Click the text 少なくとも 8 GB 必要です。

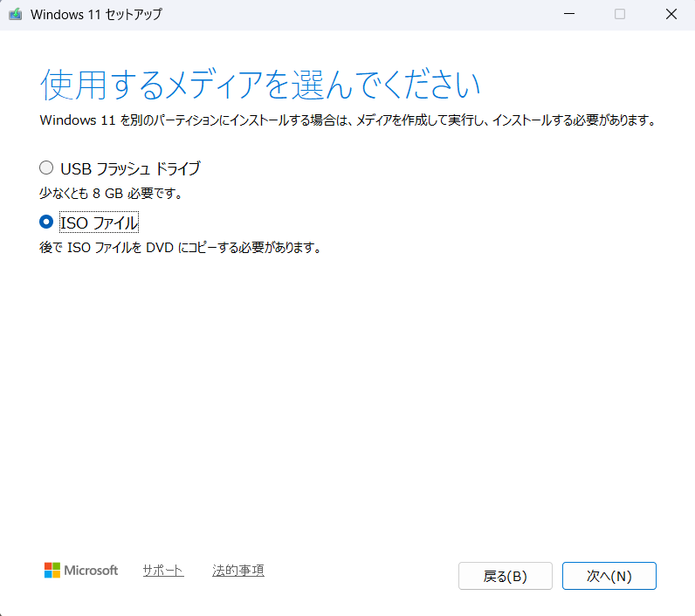(x=111, y=194)
